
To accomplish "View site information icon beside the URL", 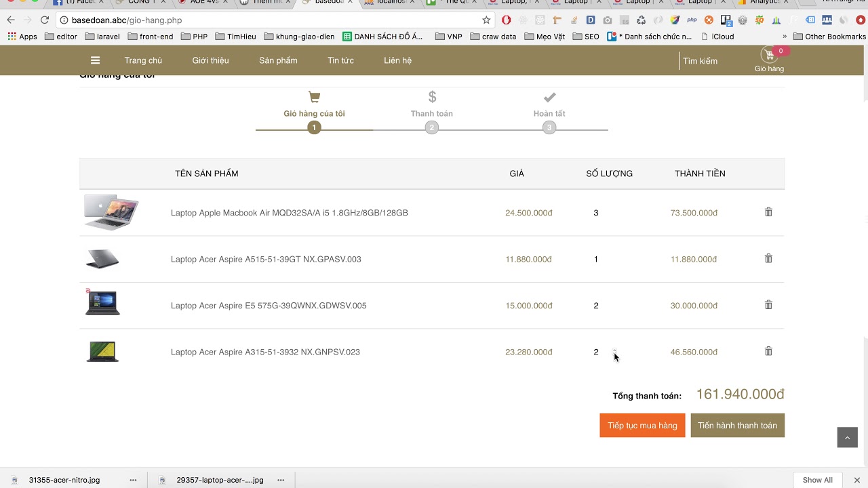I will coord(64,20).
